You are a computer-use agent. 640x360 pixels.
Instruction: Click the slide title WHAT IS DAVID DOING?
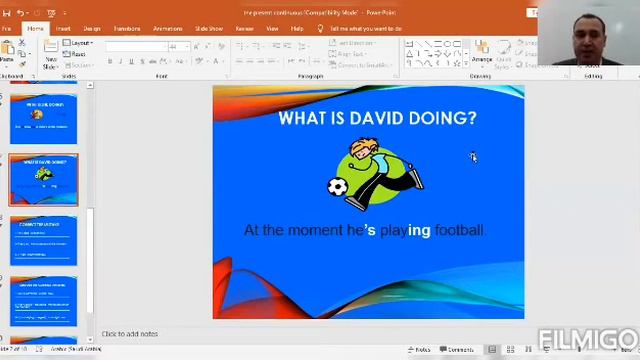(377, 118)
